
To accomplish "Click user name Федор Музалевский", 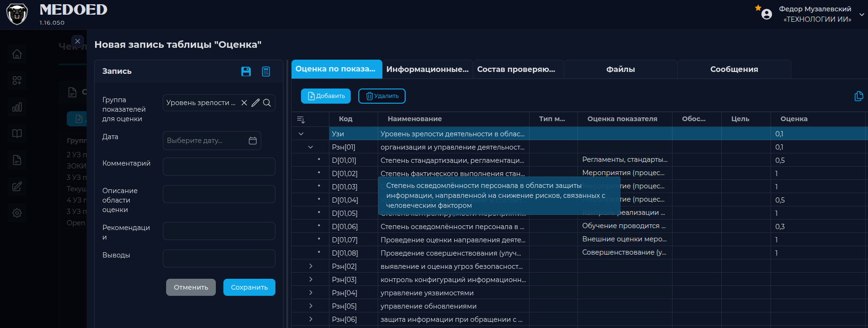I will click(815, 9).
